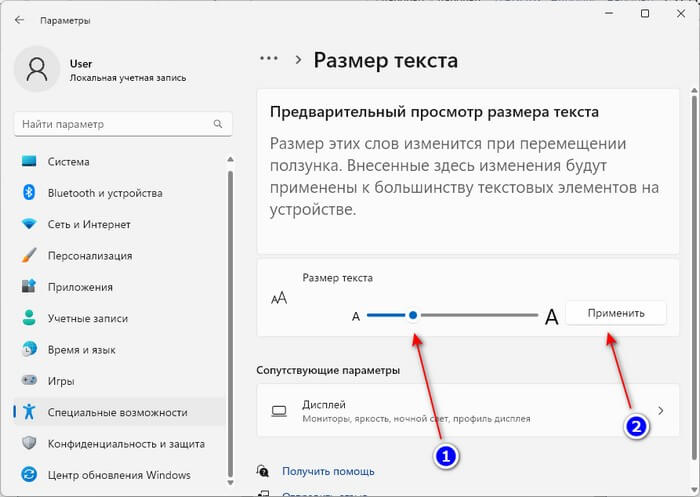This screenshot has width=700, height=497.
Task: Switch to Персонализация settings
Action: pos(120,255)
